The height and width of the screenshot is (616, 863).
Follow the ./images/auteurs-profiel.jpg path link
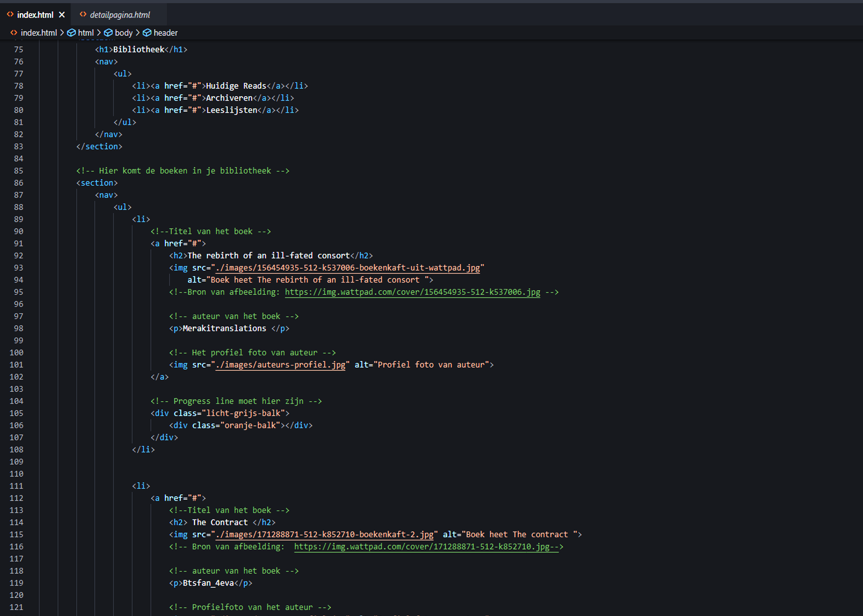(280, 365)
